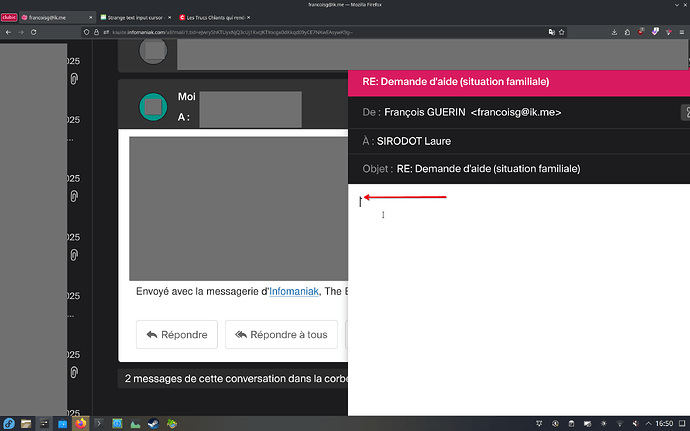Click the Répondre button

point(178,334)
